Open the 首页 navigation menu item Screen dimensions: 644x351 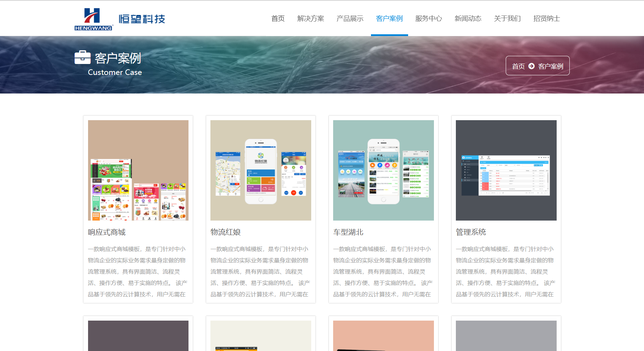[278, 18]
